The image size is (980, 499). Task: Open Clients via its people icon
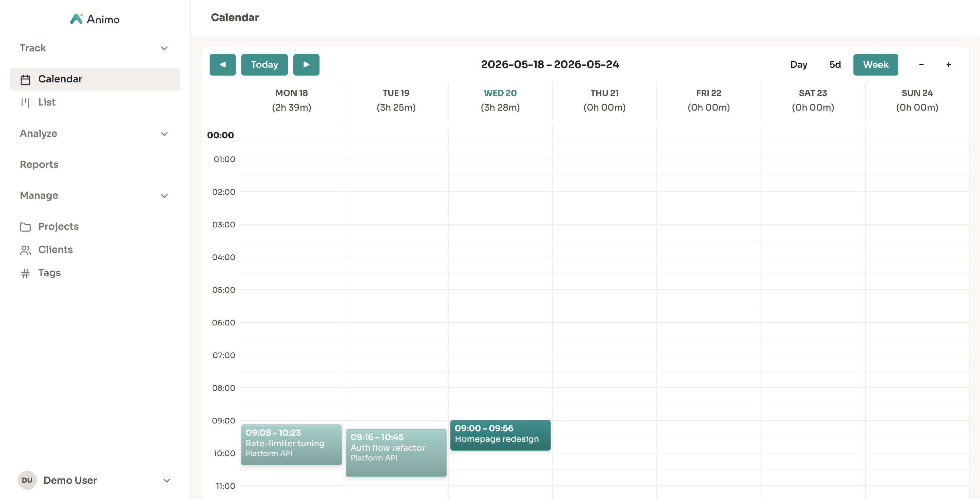click(x=26, y=250)
